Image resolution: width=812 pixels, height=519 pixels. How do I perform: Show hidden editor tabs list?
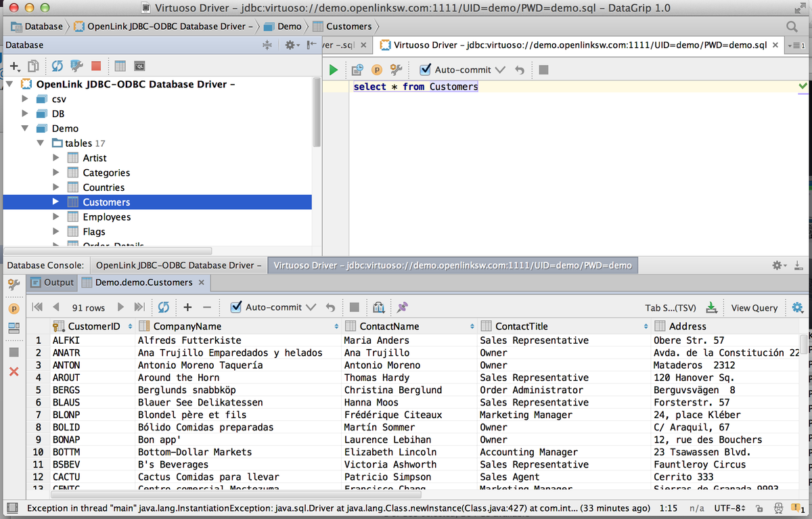(796, 45)
